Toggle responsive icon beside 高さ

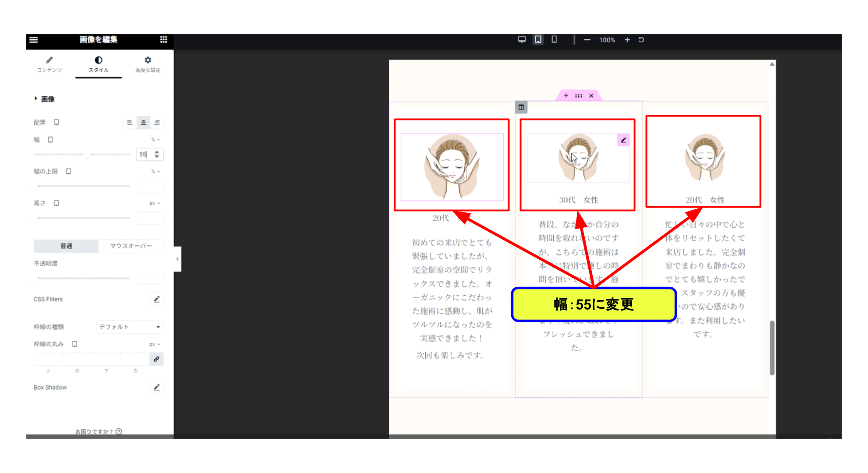click(x=57, y=203)
